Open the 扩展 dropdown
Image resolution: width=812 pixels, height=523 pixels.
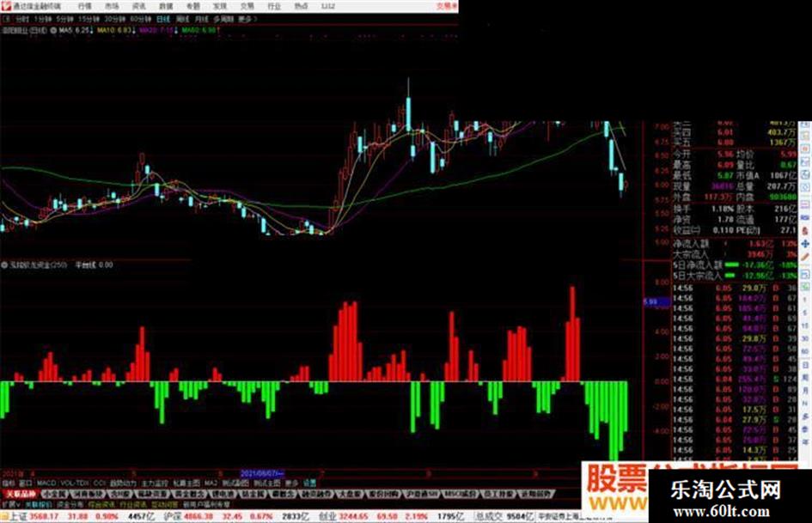(11, 504)
